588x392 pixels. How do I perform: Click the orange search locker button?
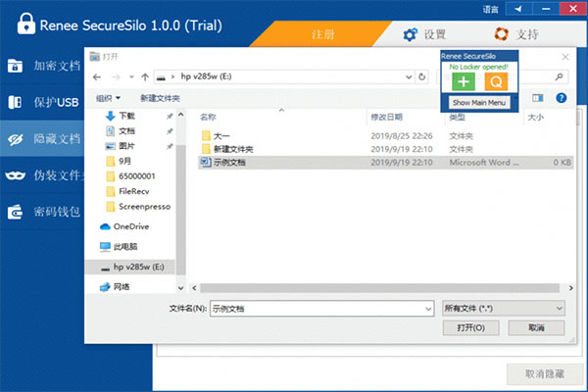[x=496, y=81]
